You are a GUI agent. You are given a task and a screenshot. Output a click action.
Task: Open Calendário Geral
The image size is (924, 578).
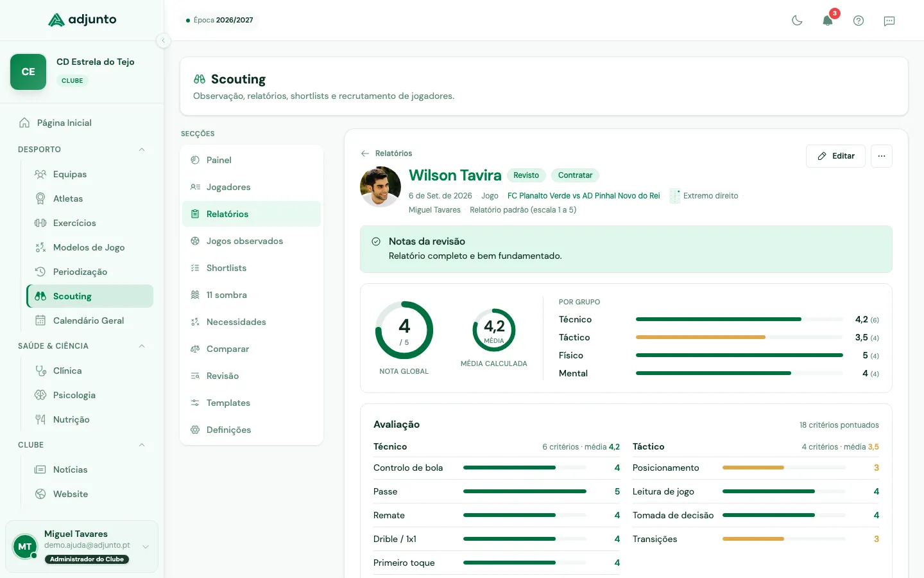pos(90,320)
